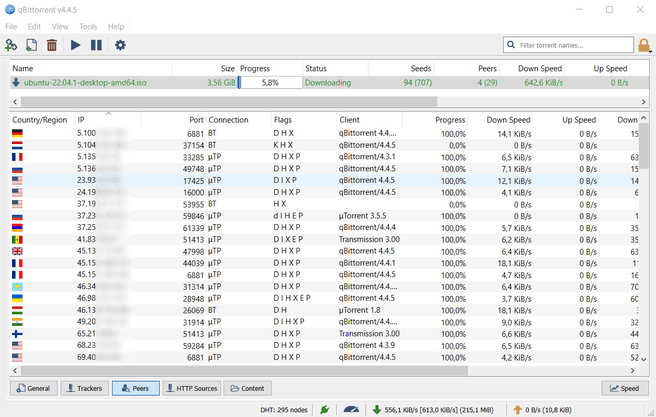
Task: Open the View menu
Action: pos(60,26)
